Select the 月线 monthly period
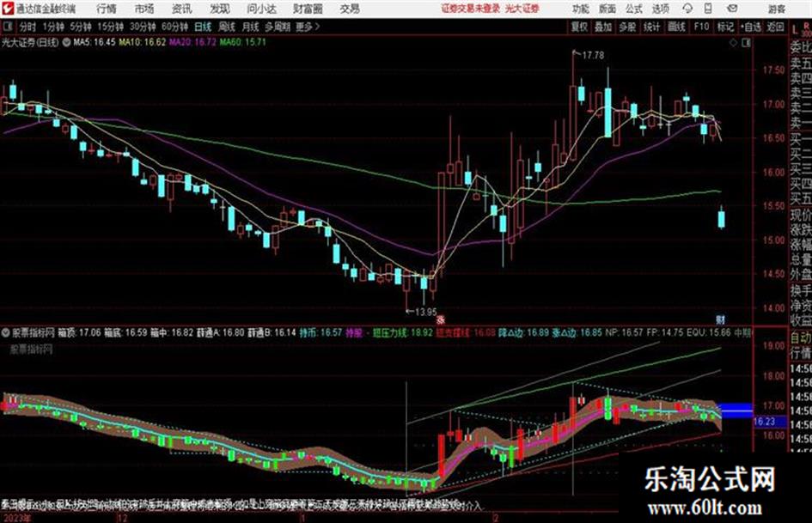 [x=250, y=27]
